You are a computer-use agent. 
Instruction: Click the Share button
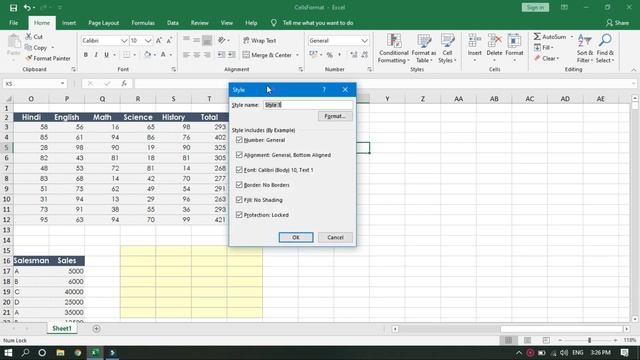click(618, 23)
